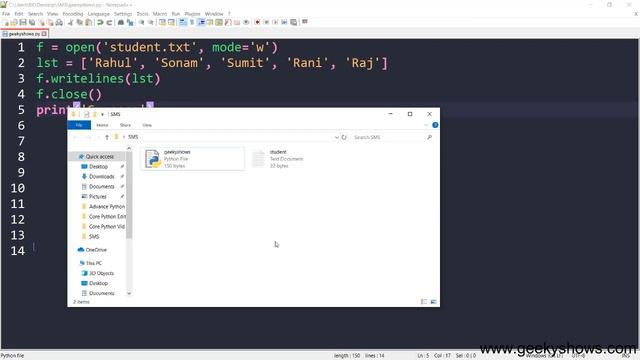Close the geekyshows.py tab via its red button
The image size is (640, 360).
44,34
